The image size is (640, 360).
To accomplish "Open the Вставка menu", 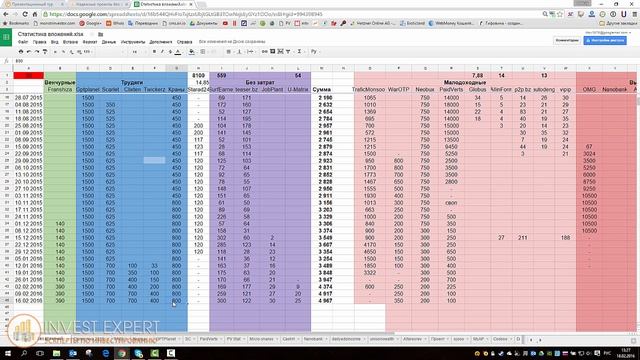I will (x=70, y=42).
